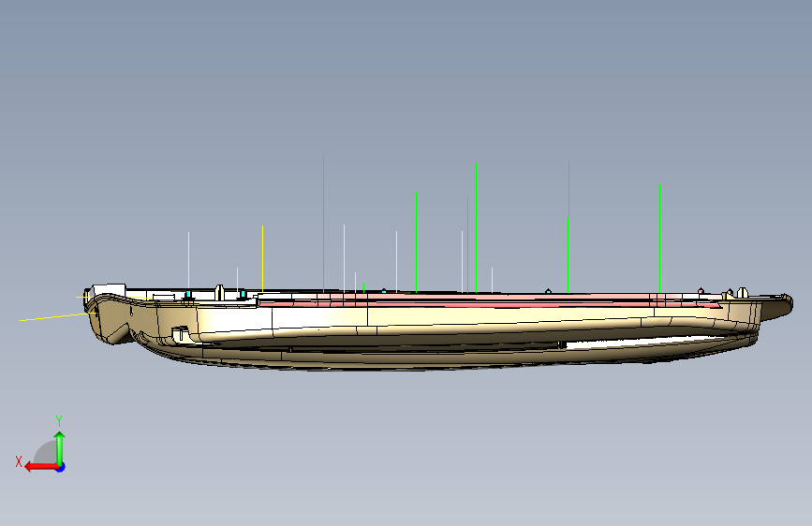Select the white block at the model's left end
Image resolution: width=812 pixels, height=526 pixels.
tap(109, 289)
